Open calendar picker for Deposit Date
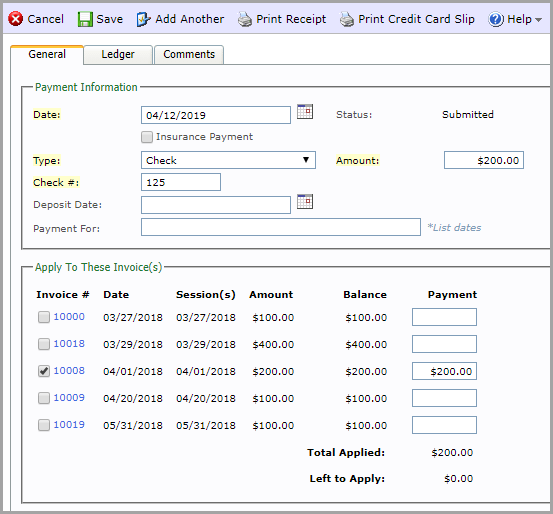The width and height of the screenshot is (553, 514). pyautogui.click(x=305, y=201)
